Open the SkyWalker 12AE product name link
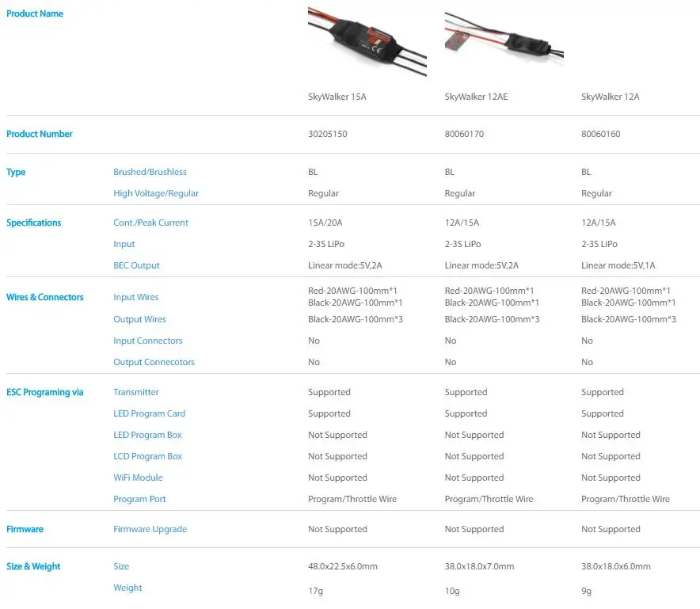Image resolution: width=700 pixels, height=609 pixels. pos(476,97)
